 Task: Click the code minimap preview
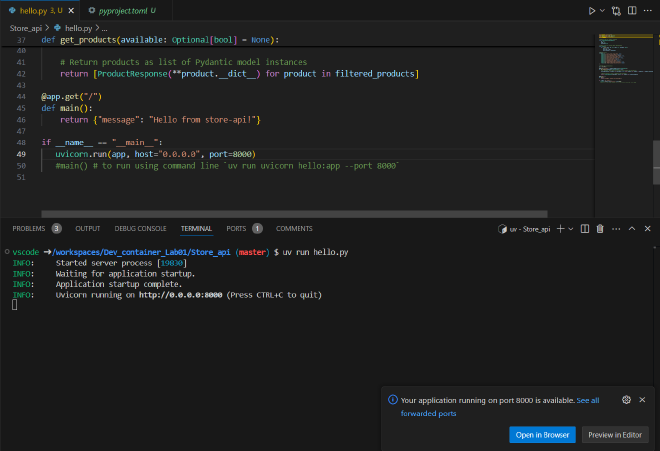coord(625,59)
